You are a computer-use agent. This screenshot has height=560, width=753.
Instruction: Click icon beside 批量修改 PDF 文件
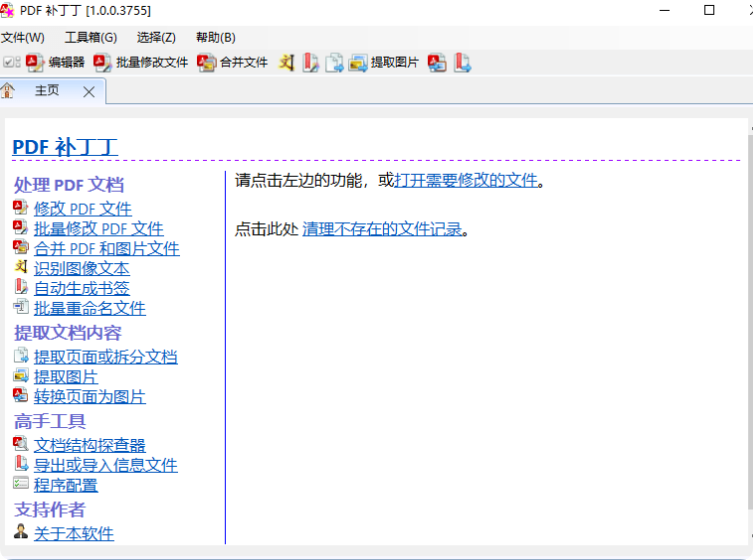pos(21,227)
